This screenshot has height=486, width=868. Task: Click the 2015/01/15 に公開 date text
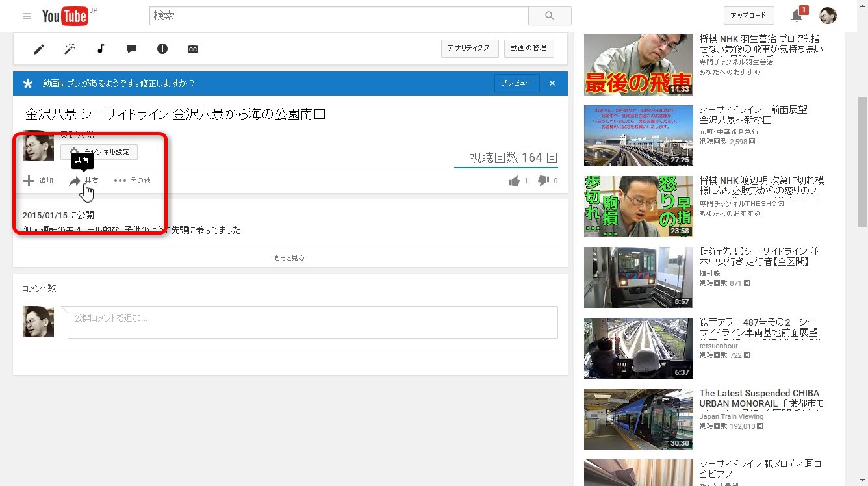(58, 215)
